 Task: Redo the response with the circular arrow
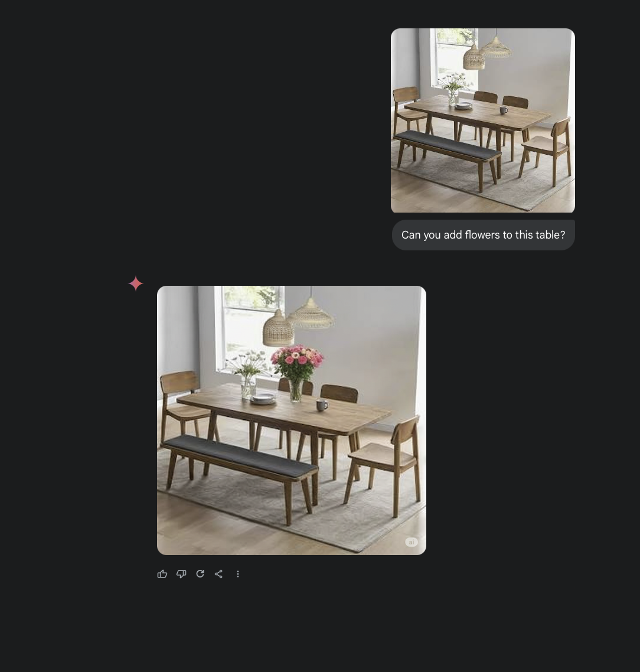point(200,574)
